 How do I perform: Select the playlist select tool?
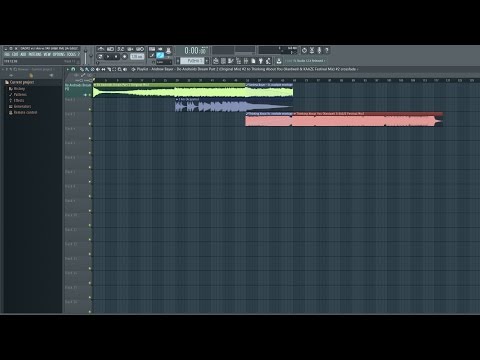pos(114,69)
